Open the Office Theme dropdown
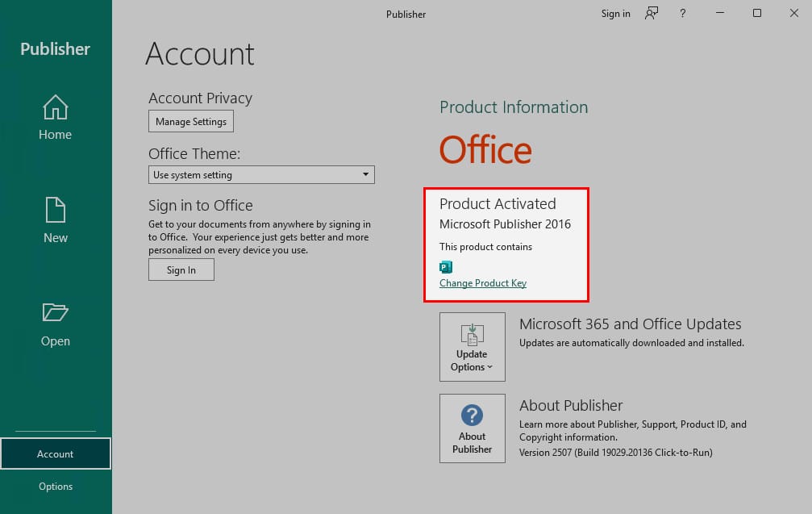 click(261, 174)
